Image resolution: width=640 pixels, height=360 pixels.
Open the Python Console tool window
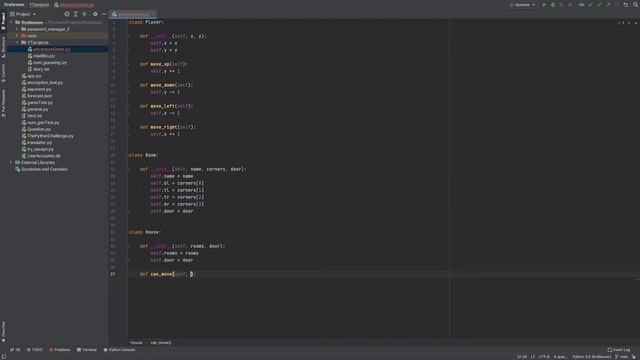click(x=119, y=350)
